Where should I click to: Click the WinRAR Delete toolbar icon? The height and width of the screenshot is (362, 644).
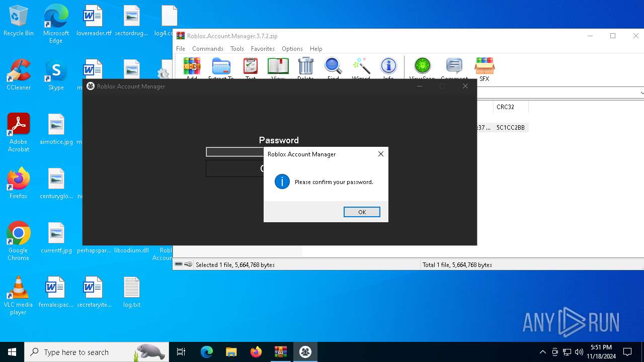click(305, 68)
